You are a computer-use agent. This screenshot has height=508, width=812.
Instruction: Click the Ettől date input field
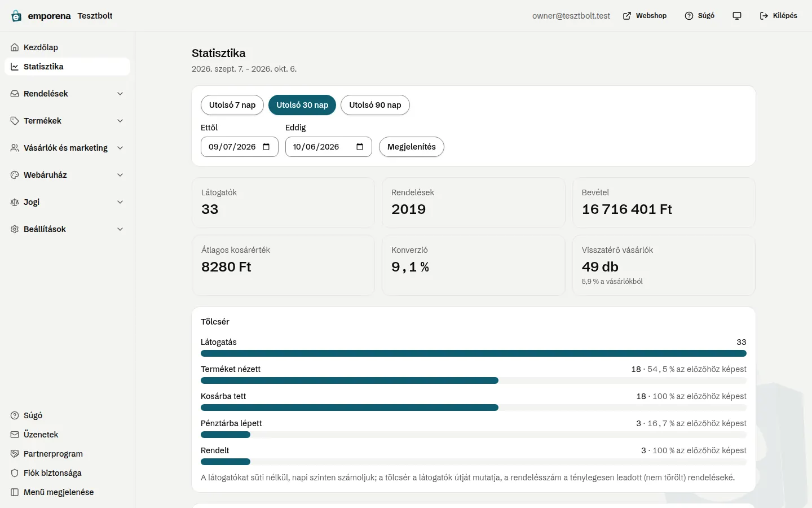click(x=240, y=147)
